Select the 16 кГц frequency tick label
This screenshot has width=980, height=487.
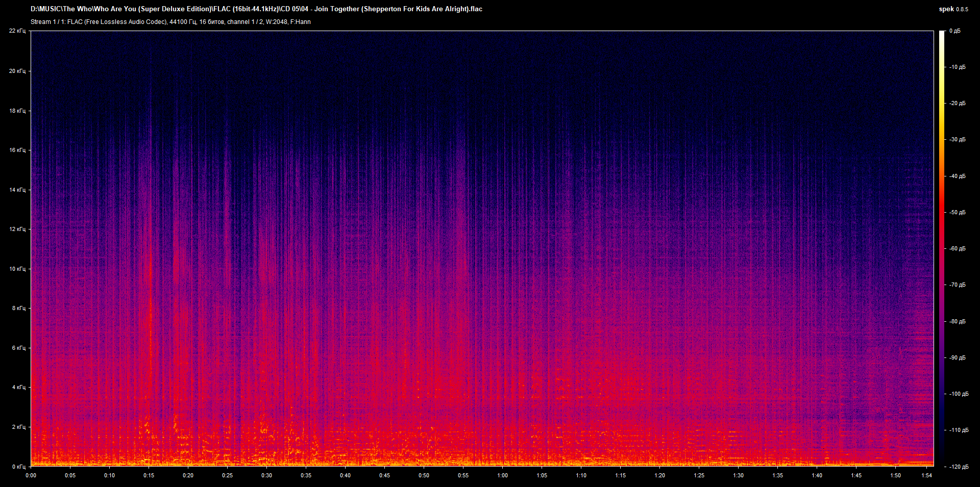click(17, 150)
